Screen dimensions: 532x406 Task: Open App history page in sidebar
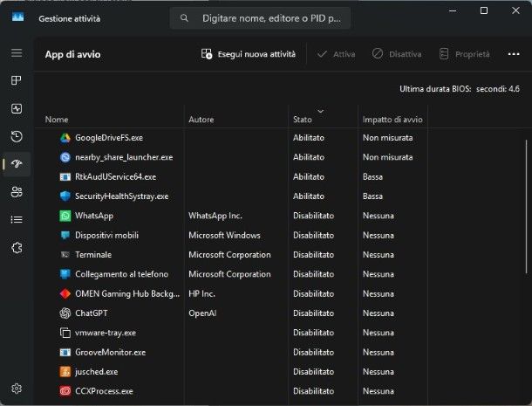pyautogui.click(x=17, y=136)
